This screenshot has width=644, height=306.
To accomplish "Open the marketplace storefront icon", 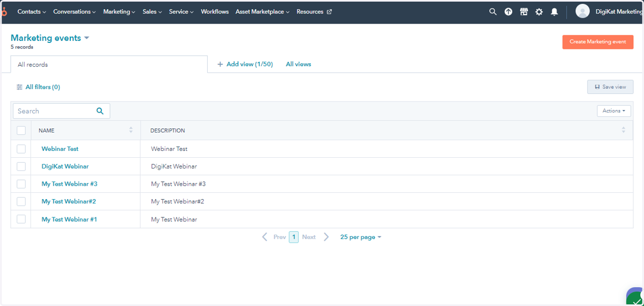I will pyautogui.click(x=524, y=11).
